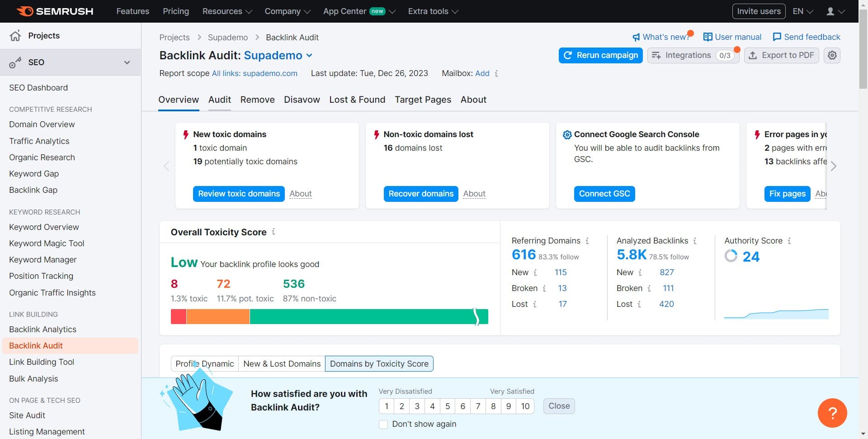Open the Supademo project dropdown

coord(309,55)
